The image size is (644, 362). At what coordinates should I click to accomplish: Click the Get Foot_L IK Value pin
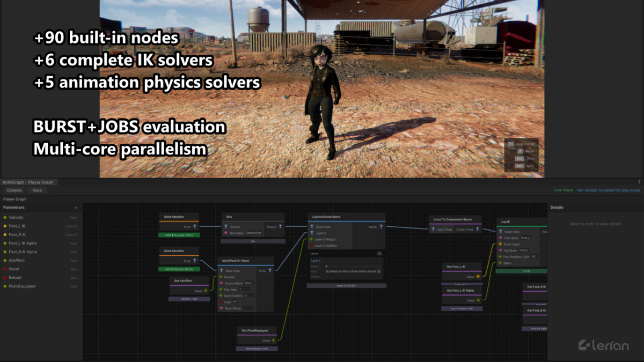click(x=478, y=276)
